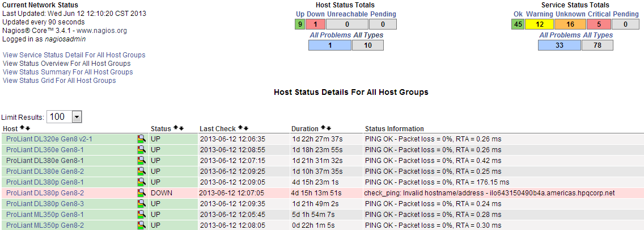Sort Last Check column ascending with up arrow

coord(241,128)
